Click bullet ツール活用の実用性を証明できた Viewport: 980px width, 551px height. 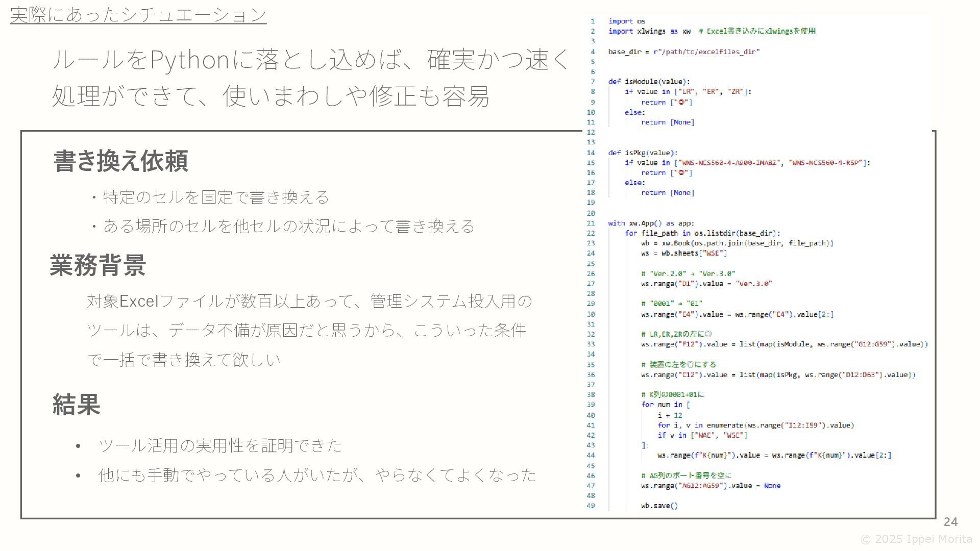tap(219, 445)
